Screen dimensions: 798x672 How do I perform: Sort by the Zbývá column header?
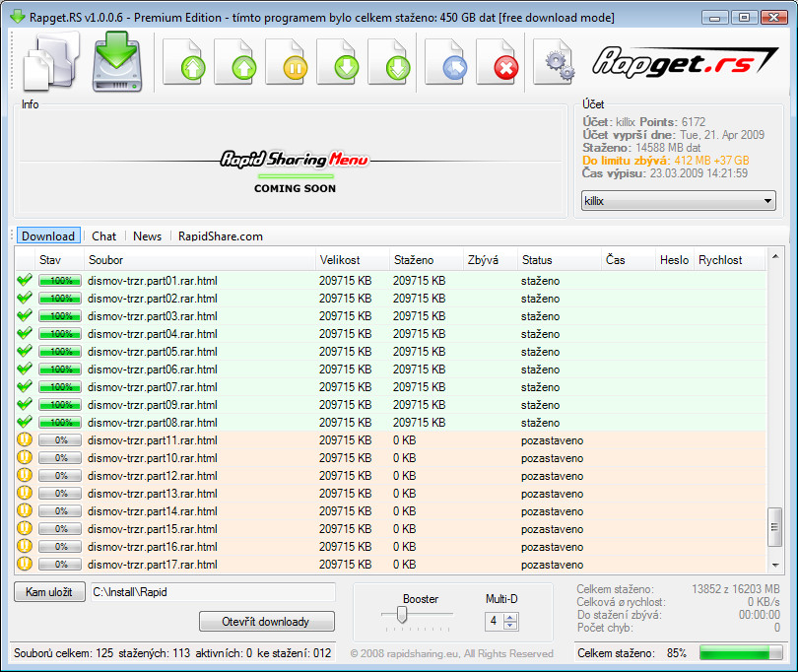490,260
